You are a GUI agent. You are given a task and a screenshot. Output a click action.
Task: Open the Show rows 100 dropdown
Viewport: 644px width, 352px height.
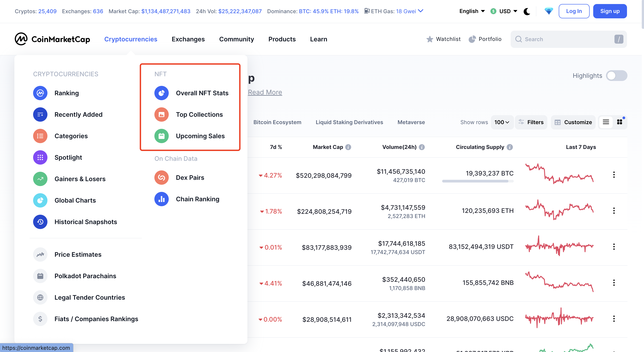501,122
